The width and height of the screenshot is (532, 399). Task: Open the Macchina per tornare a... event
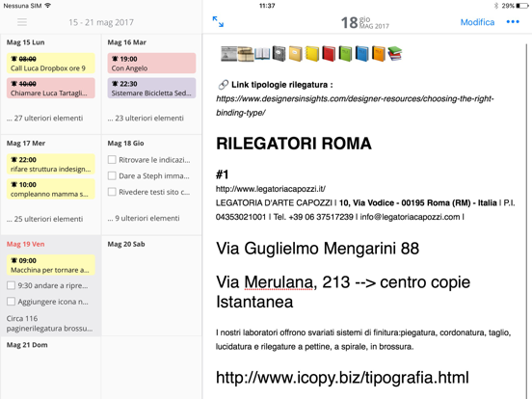(x=50, y=265)
